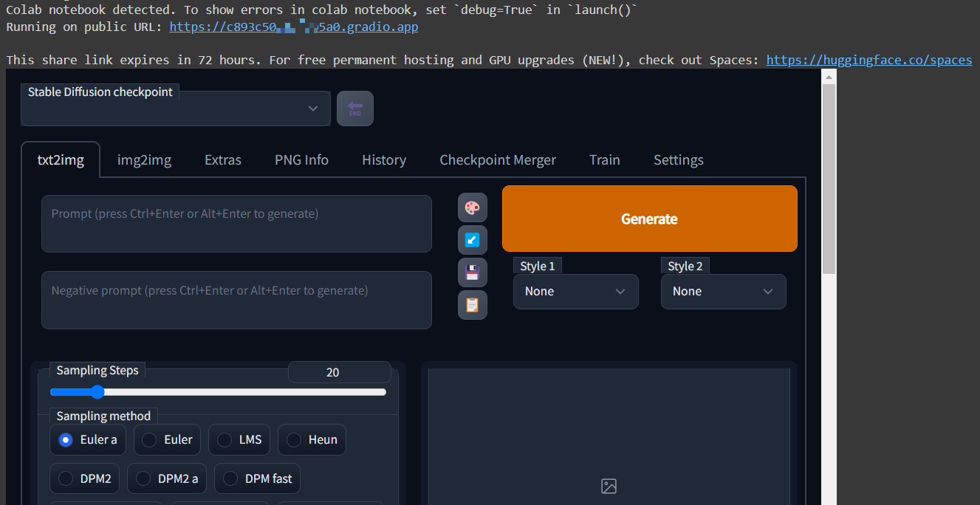980x505 pixels.
Task: Switch to the img2img tab
Action: pos(144,160)
